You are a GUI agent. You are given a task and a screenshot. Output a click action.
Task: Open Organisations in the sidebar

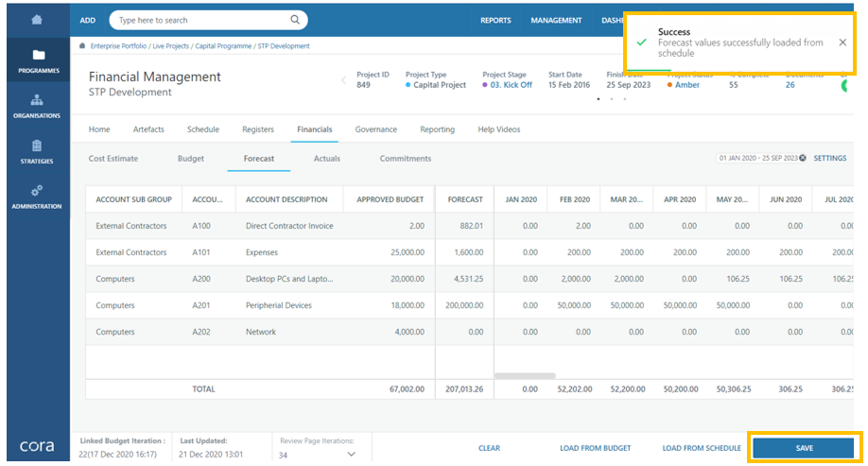coord(37,106)
